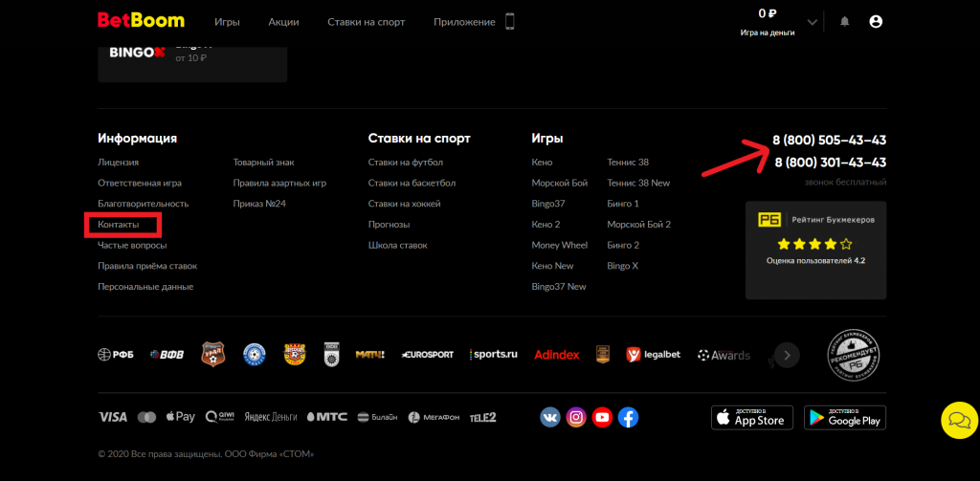Open Морской Бой game link
This screenshot has width=980, height=481.
[559, 183]
